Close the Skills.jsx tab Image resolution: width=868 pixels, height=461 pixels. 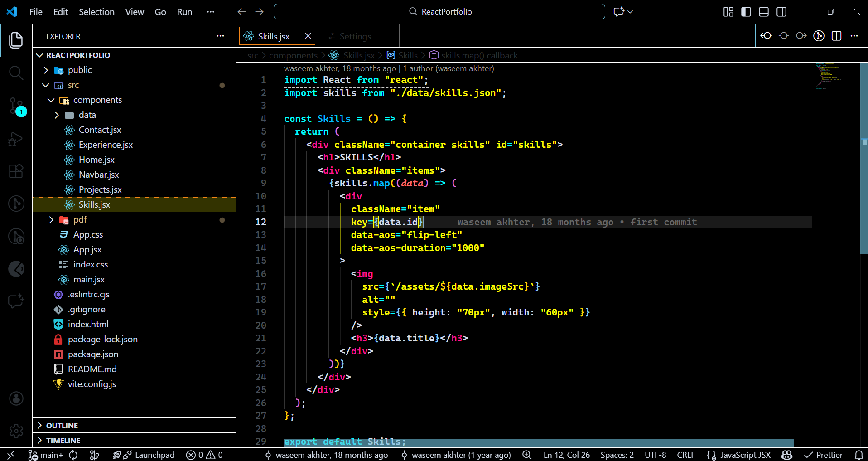pyautogui.click(x=308, y=36)
